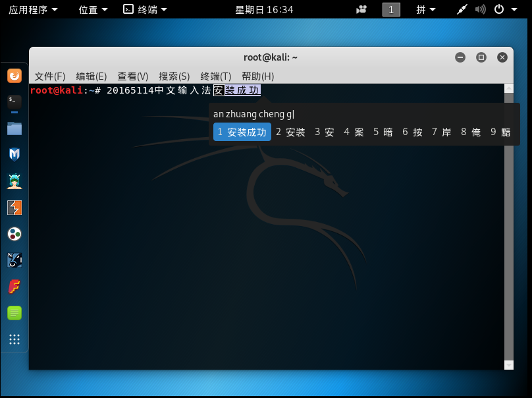Image resolution: width=532 pixels, height=398 pixels.
Task: Launch Metasploit from the dock
Action: click(x=14, y=154)
